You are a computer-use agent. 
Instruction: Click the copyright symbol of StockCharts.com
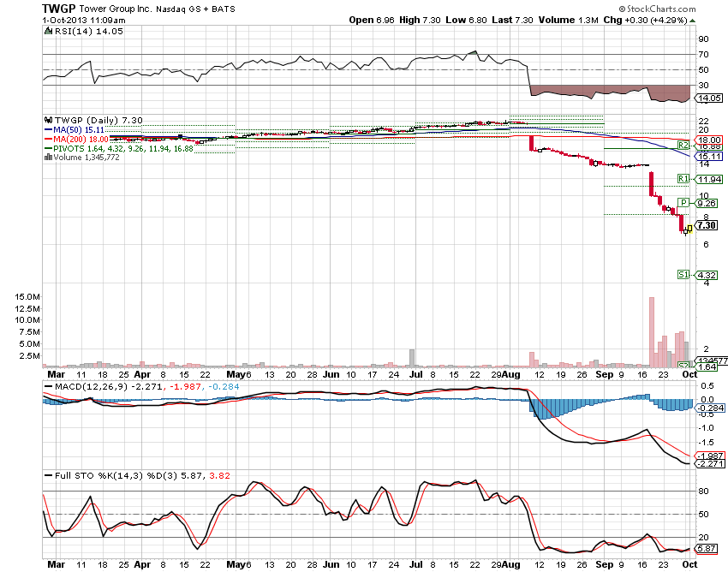point(622,9)
